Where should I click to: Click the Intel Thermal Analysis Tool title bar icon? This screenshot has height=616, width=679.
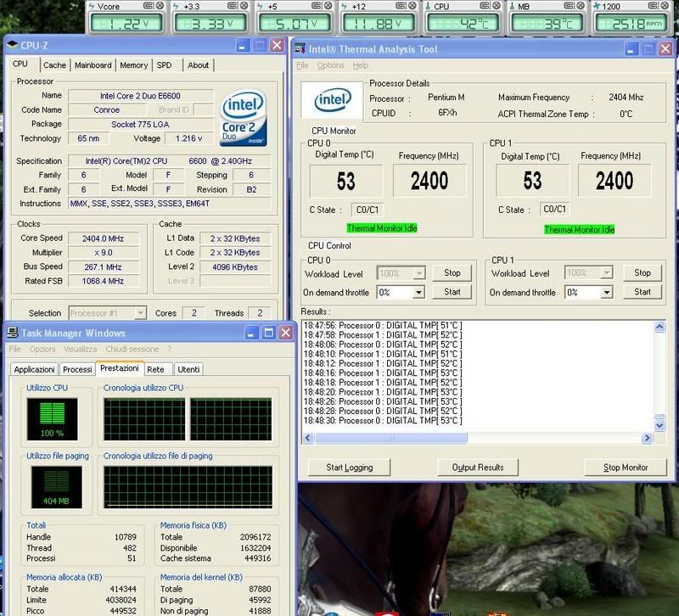point(300,48)
